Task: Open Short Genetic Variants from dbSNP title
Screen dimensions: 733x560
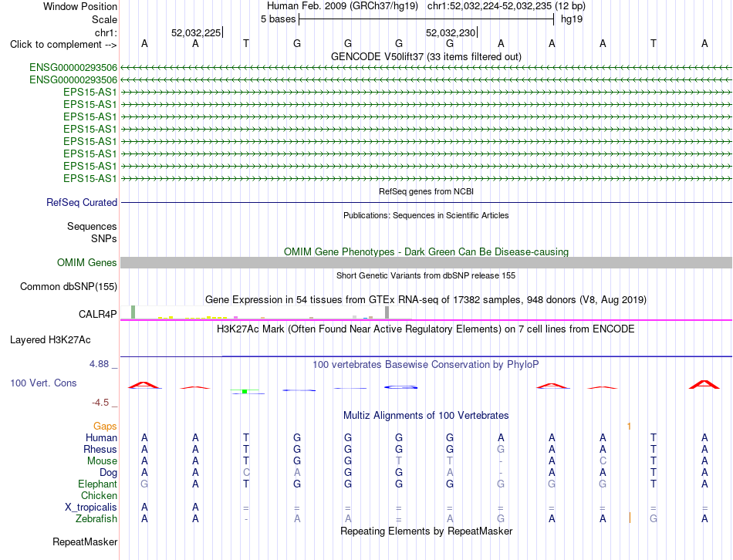Action: click(426, 276)
